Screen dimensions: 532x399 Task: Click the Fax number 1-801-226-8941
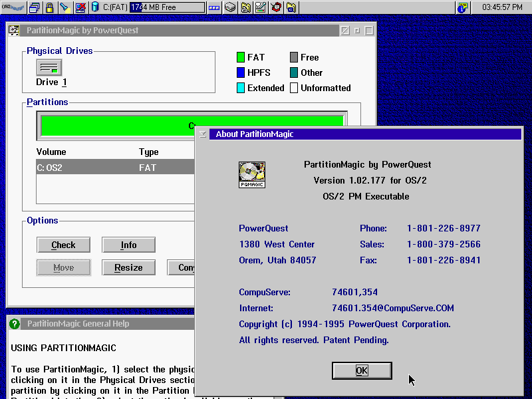pyautogui.click(x=444, y=260)
